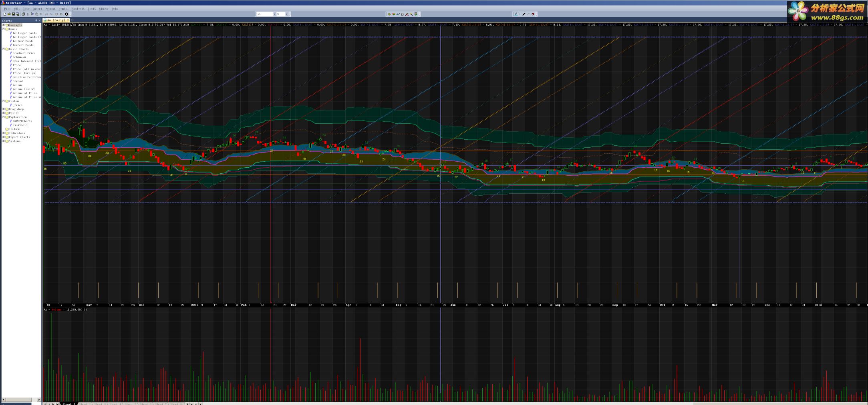Expand the Equity folder
The width and height of the screenshot is (868, 405).
3,113
